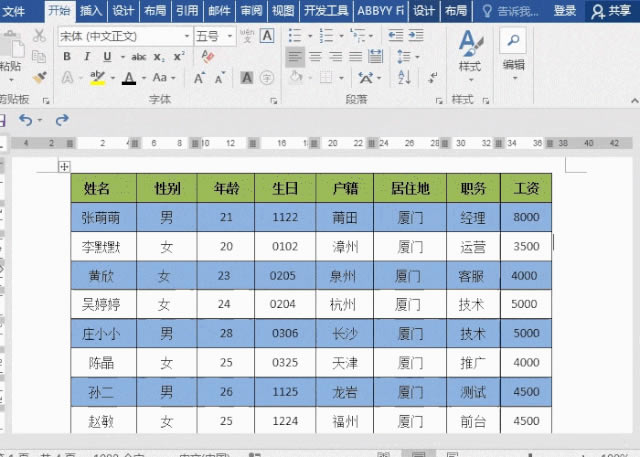Toggle show paragraph marks
The width and height of the screenshot is (640, 457).
(x=433, y=77)
